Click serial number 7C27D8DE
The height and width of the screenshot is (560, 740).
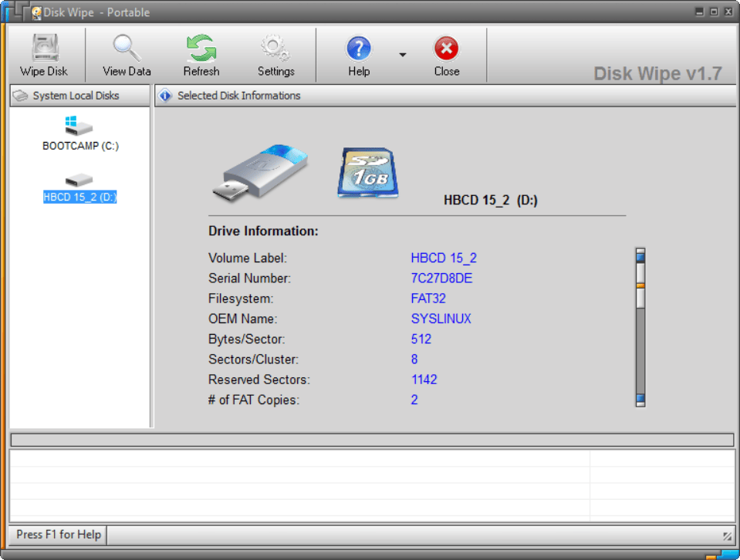[441, 278]
